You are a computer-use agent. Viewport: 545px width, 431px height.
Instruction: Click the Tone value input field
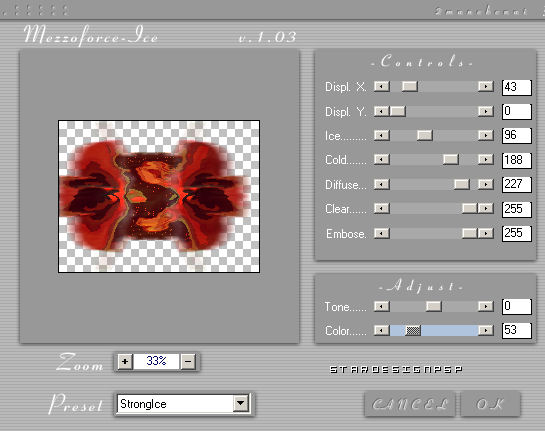point(516,307)
